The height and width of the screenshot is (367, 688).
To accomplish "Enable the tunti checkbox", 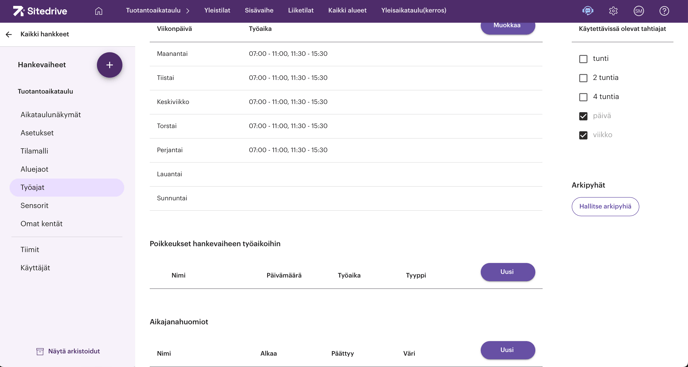I will tap(583, 59).
